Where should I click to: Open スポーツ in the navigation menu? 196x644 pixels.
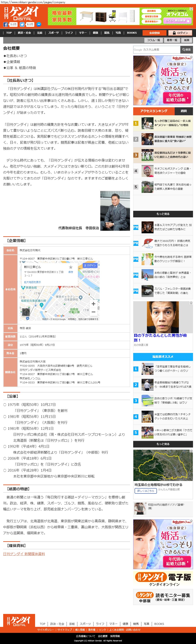54,33
